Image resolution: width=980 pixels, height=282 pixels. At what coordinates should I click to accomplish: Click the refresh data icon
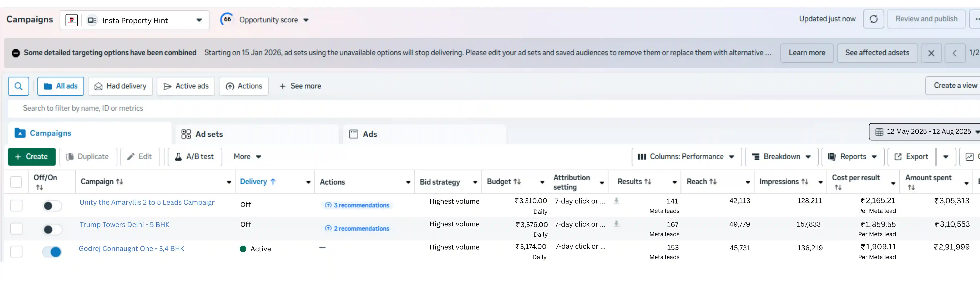click(x=873, y=19)
